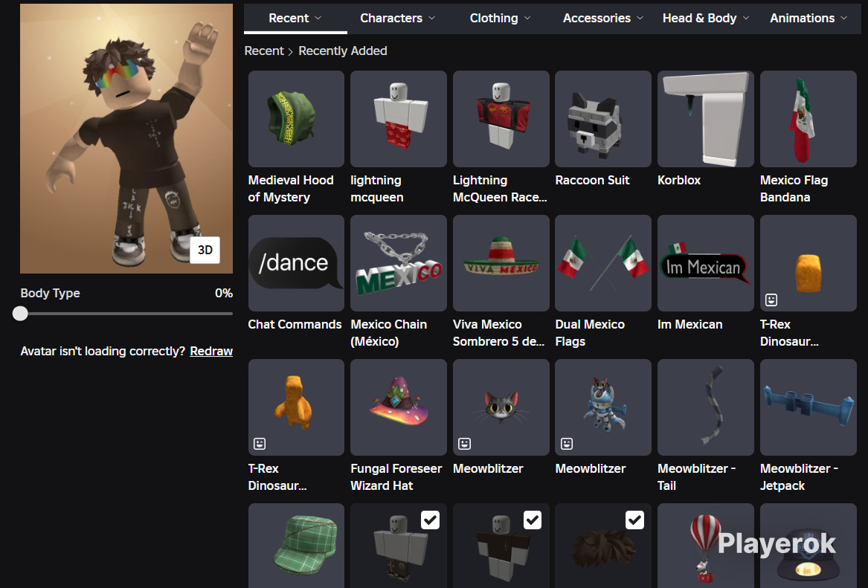This screenshot has height=588, width=868.
Task: Equip the Mexico Chain (México) necklace
Action: [x=399, y=263]
